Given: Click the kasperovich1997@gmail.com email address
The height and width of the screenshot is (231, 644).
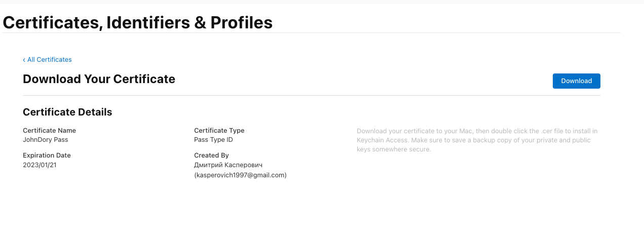Looking at the screenshot, I should click(240, 175).
